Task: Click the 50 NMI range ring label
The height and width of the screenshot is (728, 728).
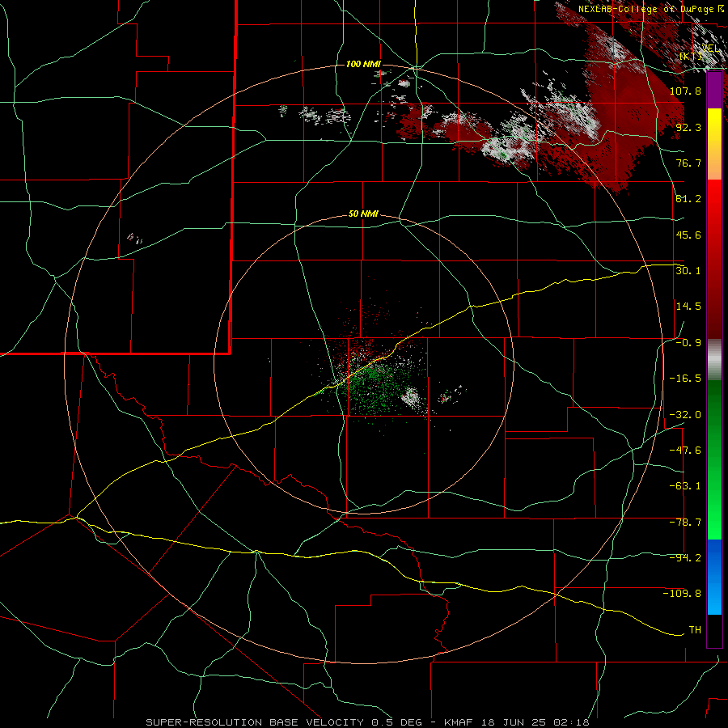Action: coord(363,214)
